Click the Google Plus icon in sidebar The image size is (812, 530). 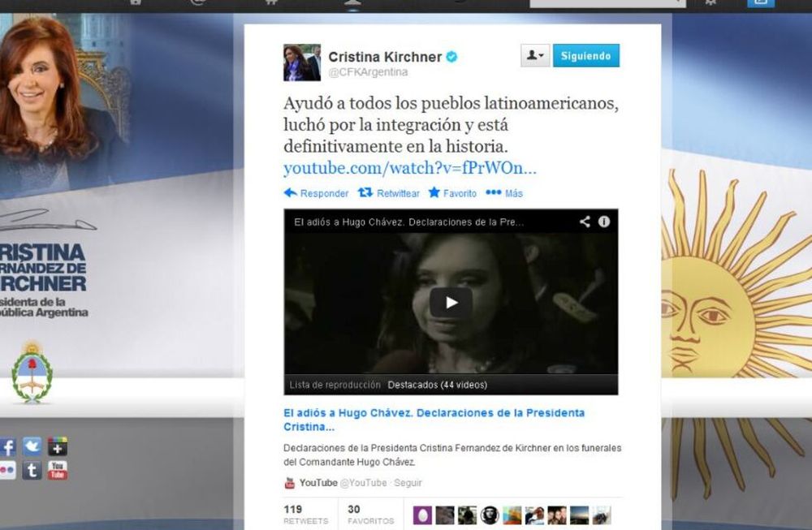pos(58,446)
